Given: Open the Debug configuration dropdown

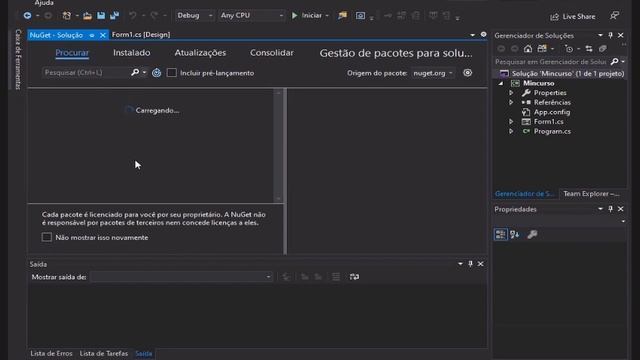Looking at the screenshot, I should click(194, 16).
